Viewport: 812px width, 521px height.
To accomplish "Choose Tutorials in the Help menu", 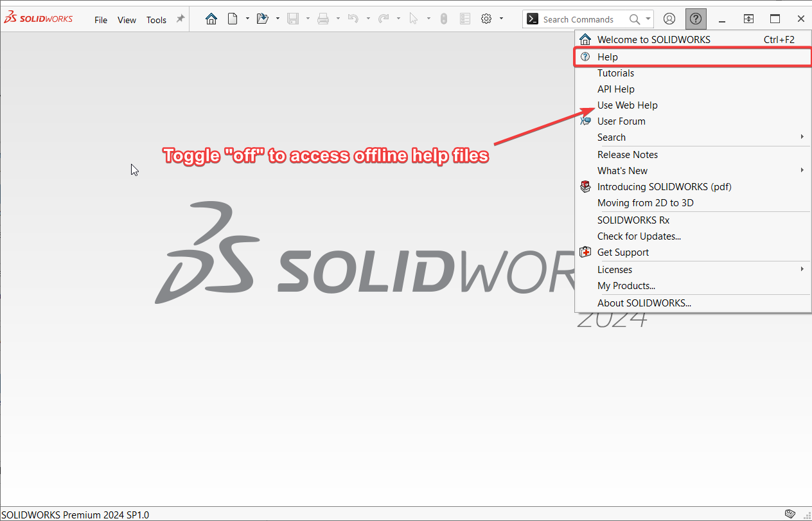I will point(615,73).
